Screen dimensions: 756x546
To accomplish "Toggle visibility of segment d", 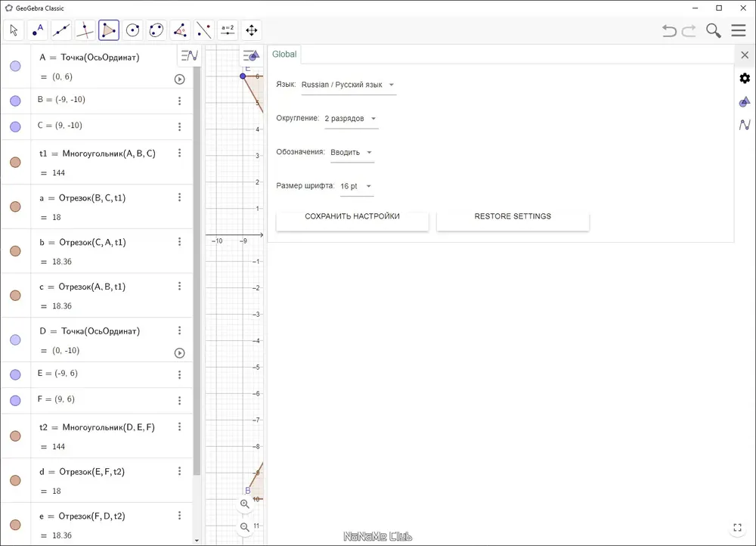I will click(x=15, y=480).
